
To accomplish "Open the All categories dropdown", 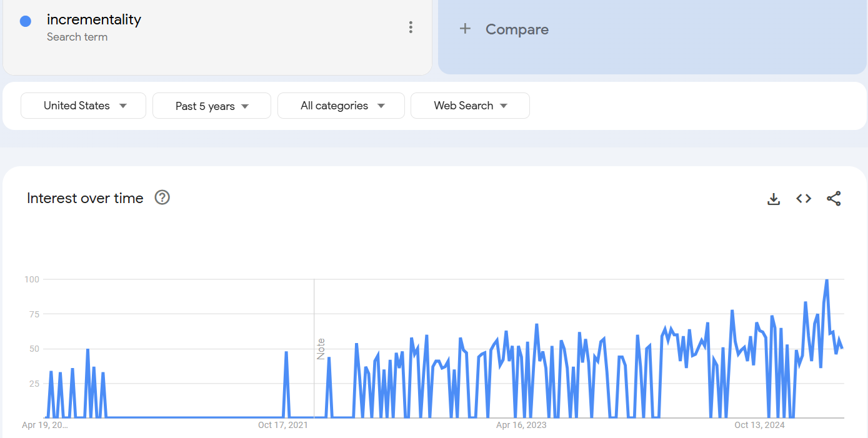I will 341,106.
